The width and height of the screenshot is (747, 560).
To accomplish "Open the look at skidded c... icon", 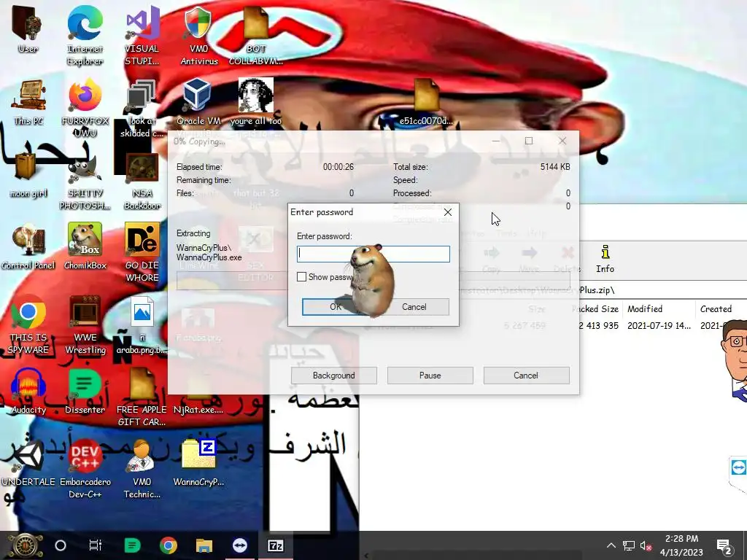I will tap(142, 108).
